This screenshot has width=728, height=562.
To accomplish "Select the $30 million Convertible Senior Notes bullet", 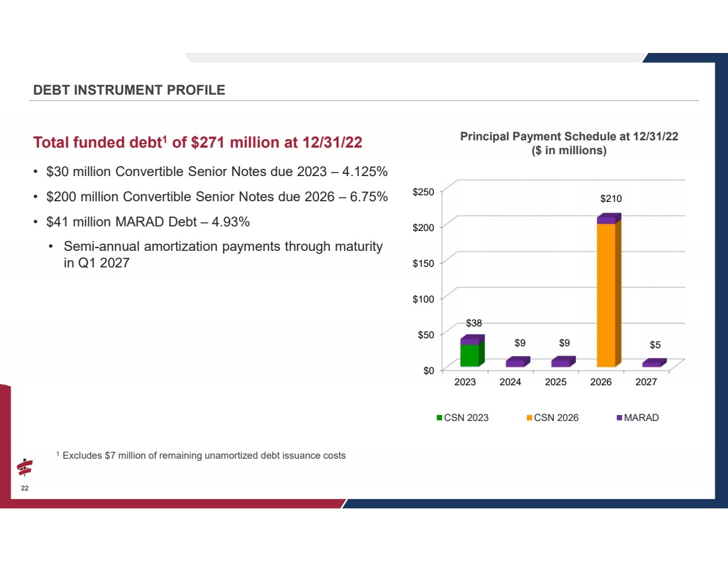I will (x=217, y=171).
